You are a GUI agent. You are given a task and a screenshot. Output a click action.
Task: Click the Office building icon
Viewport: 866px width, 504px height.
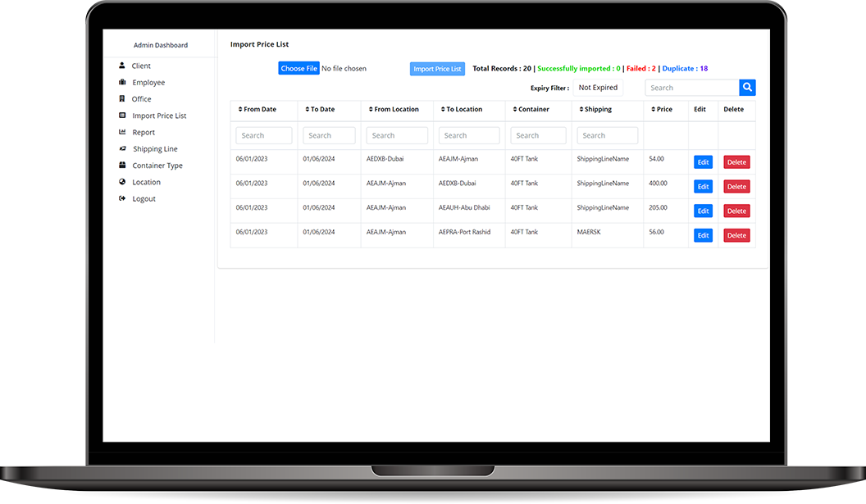(122, 98)
